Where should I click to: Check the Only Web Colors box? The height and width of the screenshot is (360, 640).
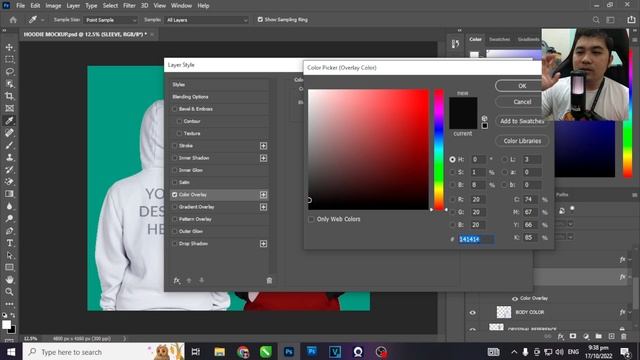click(x=311, y=219)
